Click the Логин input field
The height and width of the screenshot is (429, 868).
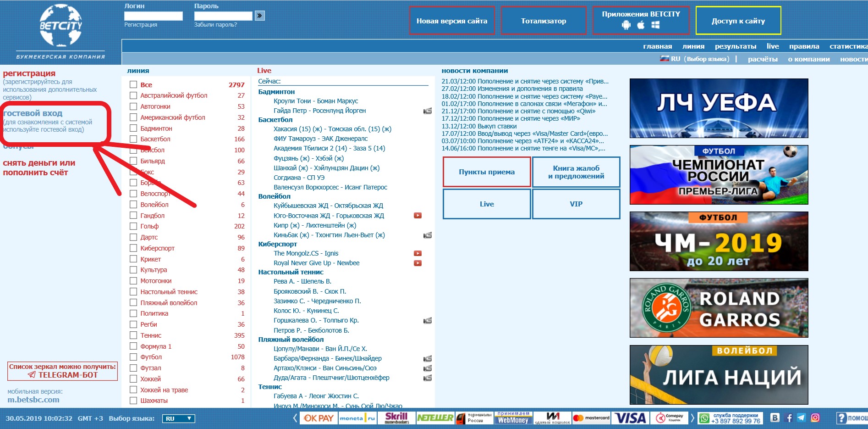(x=153, y=16)
